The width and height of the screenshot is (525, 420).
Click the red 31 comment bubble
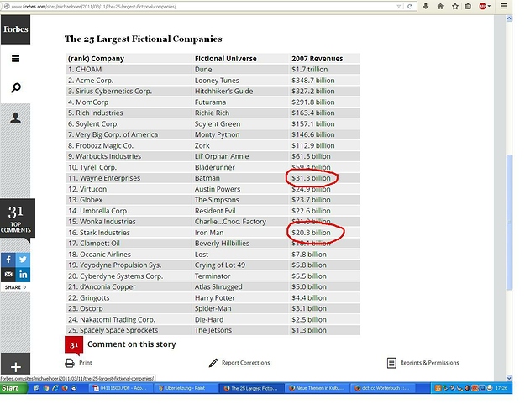coord(74,345)
